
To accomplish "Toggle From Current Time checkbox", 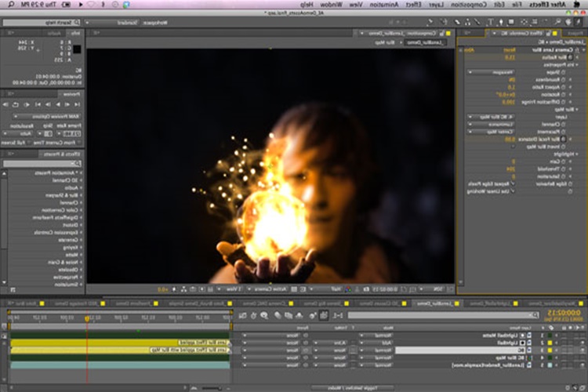I will 78,143.
